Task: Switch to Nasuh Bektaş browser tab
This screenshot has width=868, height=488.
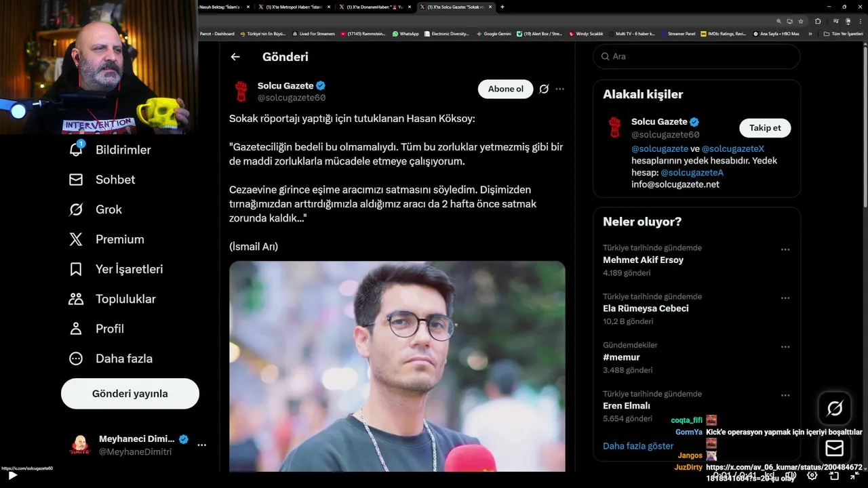Action: [223, 7]
